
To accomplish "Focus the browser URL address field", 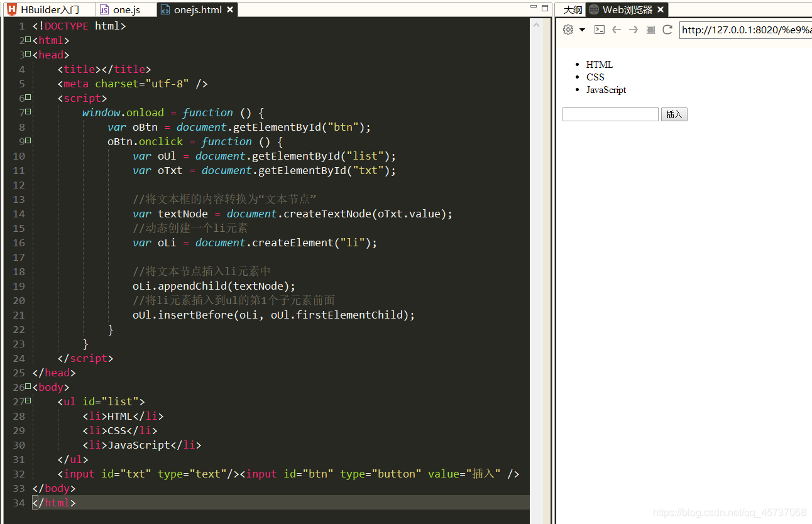I will click(x=745, y=30).
